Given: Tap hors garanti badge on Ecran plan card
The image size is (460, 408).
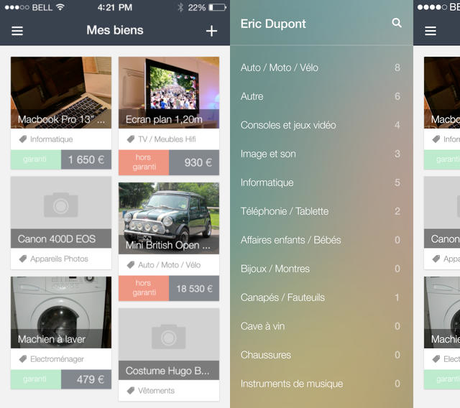Looking at the screenshot, I should coord(144,162).
